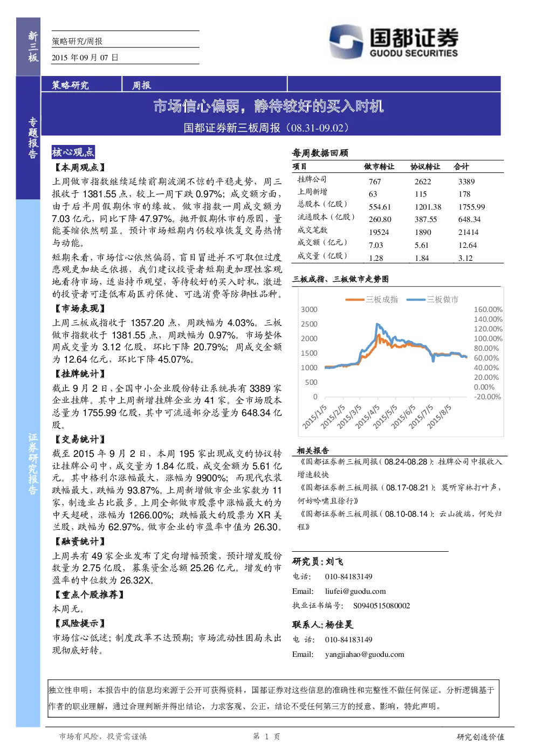This screenshot has width=535, height=756.
Task: Open the 08.17-08.21 related report entry
Action: [400, 494]
